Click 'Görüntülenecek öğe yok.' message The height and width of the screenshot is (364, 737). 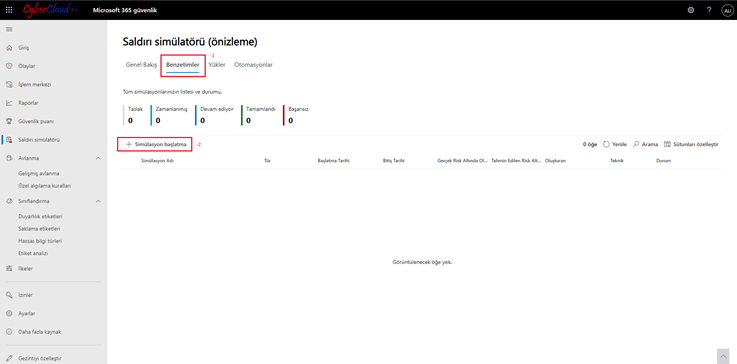422,262
